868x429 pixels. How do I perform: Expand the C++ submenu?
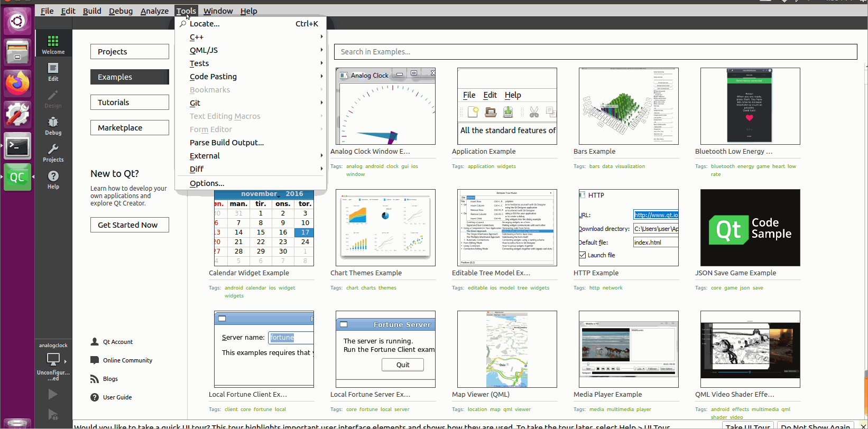point(251,37)
